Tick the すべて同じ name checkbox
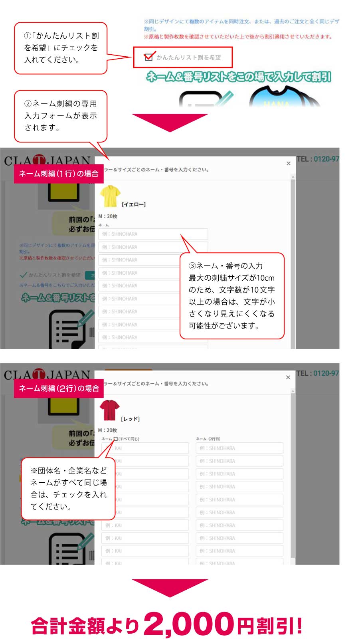 point(116,439)
